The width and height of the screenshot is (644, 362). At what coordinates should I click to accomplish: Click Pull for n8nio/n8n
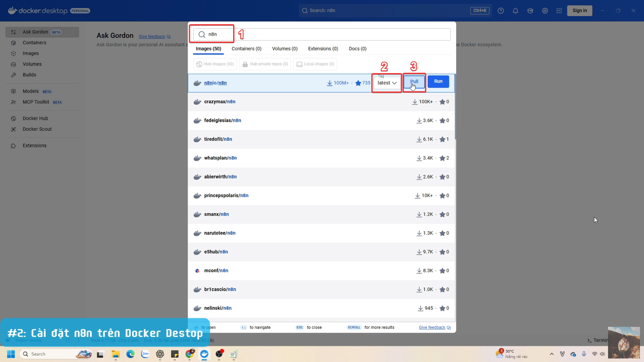pos(414,81)
